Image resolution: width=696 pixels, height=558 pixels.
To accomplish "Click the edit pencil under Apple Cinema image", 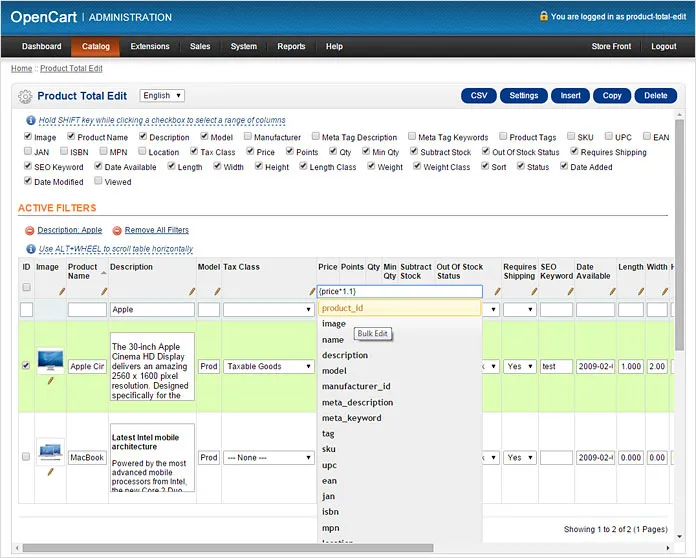I will pyautogui.click(x=51, y=381).
